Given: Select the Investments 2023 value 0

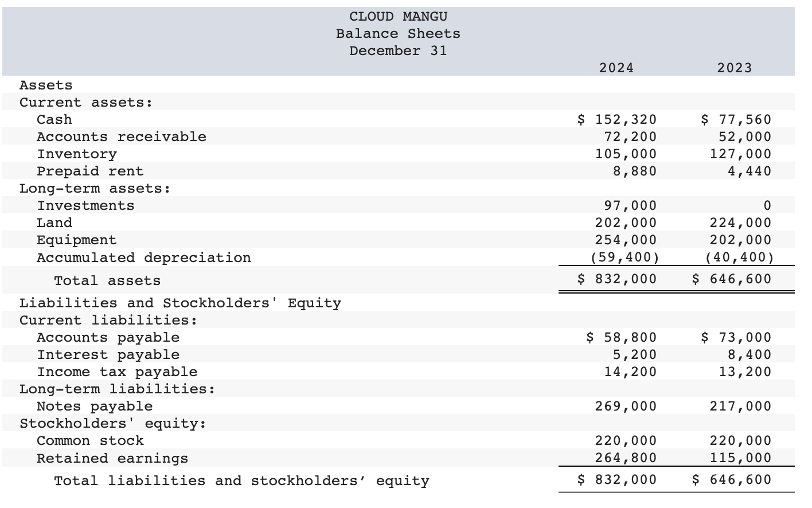Looking at the screenshot, I should coord(768,205).
